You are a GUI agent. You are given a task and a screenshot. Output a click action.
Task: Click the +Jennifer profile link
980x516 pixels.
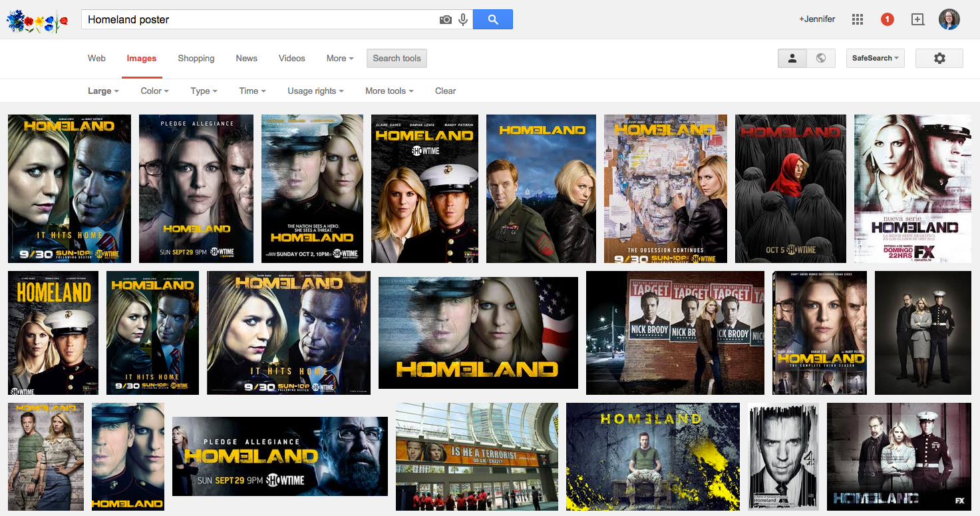point(817,19)
